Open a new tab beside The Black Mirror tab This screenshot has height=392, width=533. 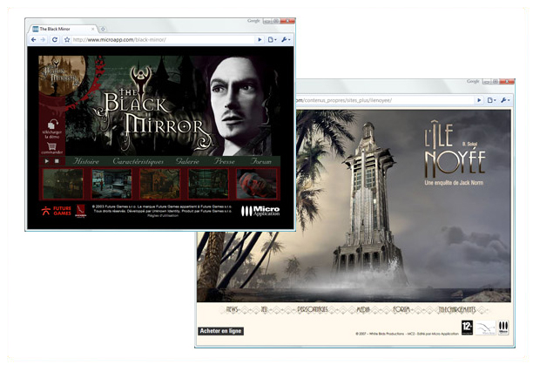point(103,30)
